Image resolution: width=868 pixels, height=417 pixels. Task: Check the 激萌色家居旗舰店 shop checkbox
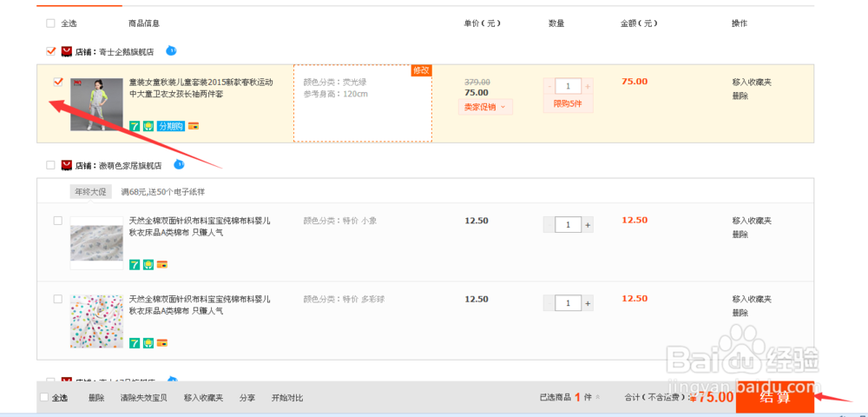[x=50, y=165]
